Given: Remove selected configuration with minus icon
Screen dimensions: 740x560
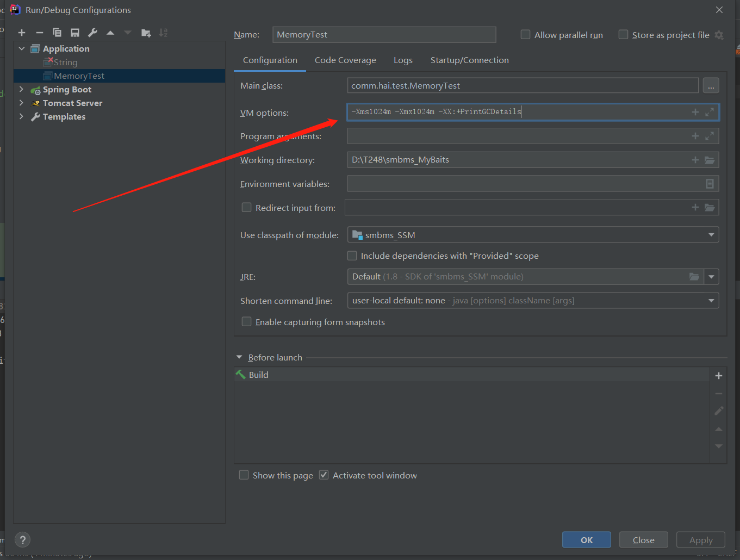Looking at the screenshot, I should tap(40, 33).
